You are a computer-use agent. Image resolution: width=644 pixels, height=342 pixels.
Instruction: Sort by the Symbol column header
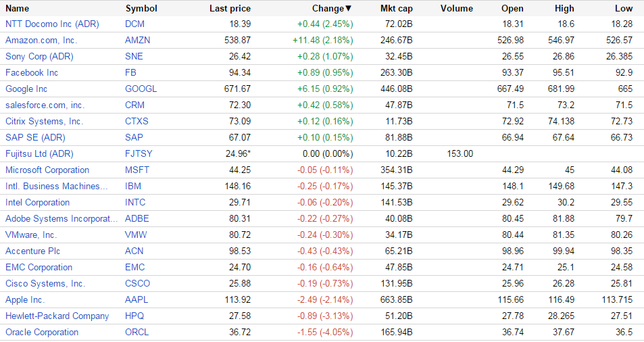click(x=141, y=9)
